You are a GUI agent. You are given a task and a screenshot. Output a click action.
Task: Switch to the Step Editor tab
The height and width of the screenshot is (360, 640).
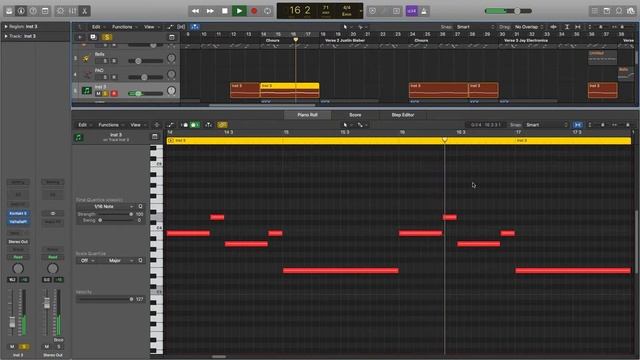coord(403,115)
